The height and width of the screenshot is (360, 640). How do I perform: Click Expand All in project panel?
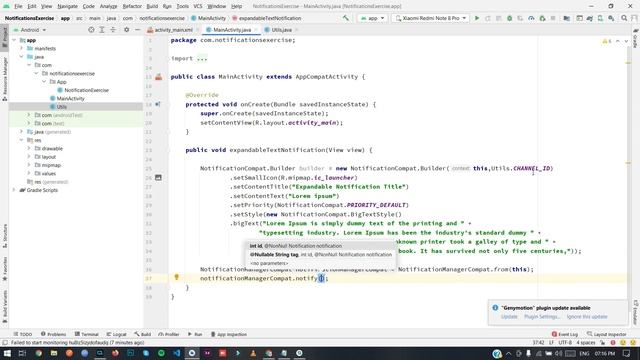point(102,30)
